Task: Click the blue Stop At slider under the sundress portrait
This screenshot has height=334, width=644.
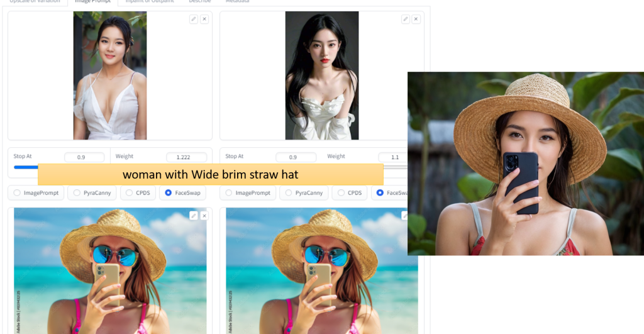Action: [x=25, y=167]
